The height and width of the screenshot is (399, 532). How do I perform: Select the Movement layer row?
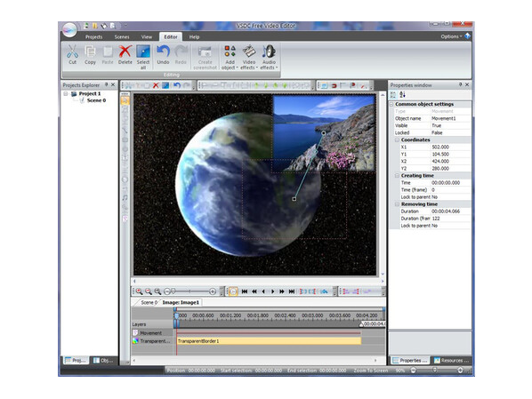tap(152, 333)
